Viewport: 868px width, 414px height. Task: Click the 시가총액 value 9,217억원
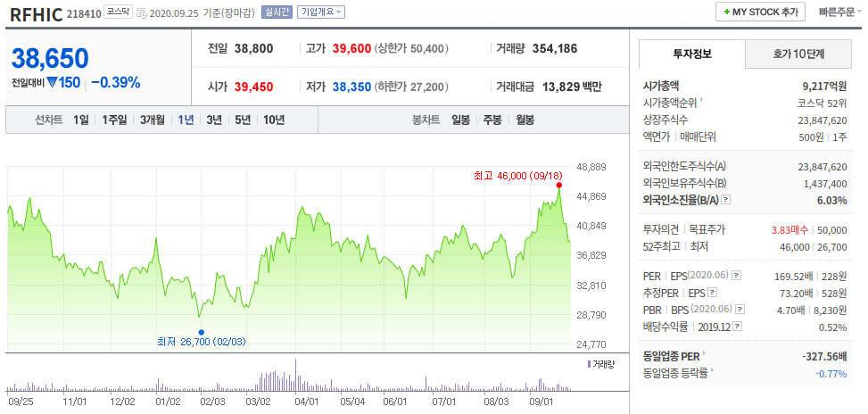824,86
